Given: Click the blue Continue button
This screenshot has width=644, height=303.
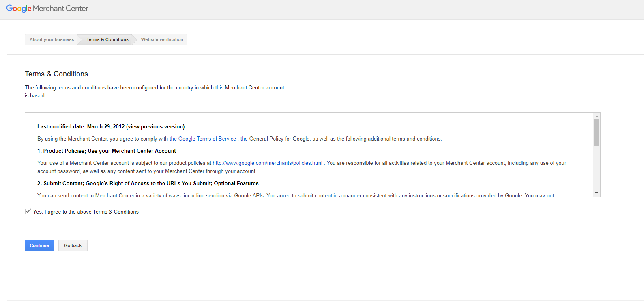Looking at the screenshot, I should tap(39, 245).
